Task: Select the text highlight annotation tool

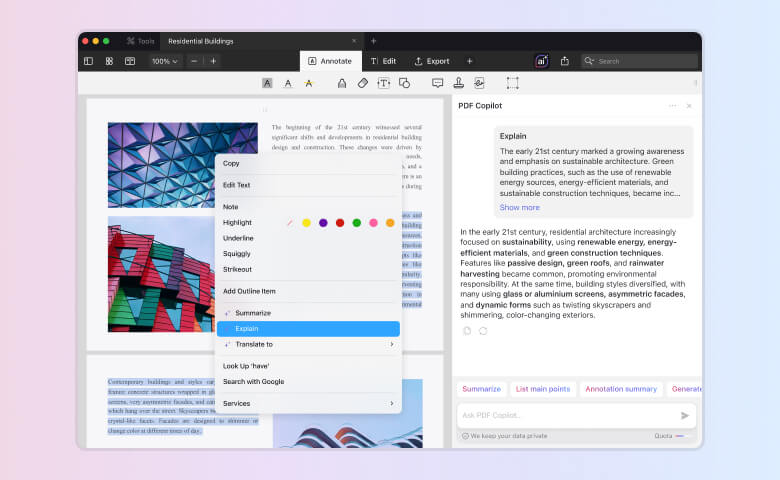Action: tap(267, 83)
